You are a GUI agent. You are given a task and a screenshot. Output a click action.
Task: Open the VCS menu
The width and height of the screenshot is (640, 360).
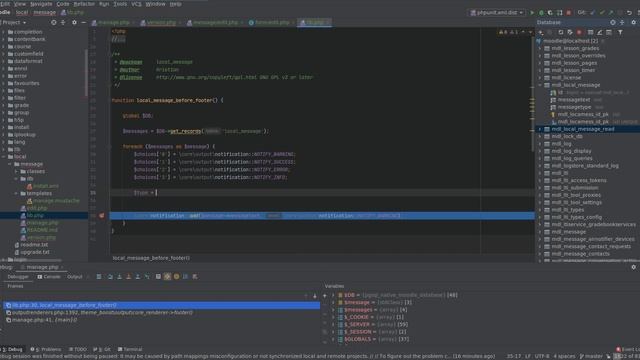coord(136,4)
